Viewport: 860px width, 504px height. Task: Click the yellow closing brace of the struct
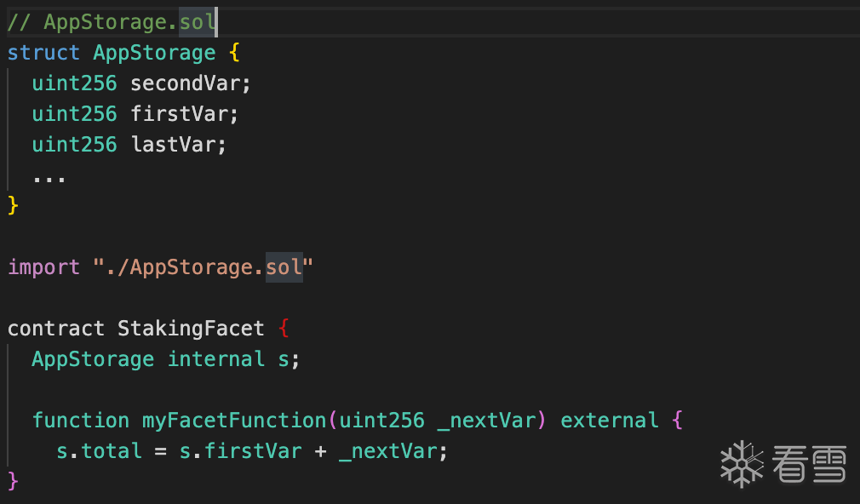pyautogui.click(x=13, y=205)
